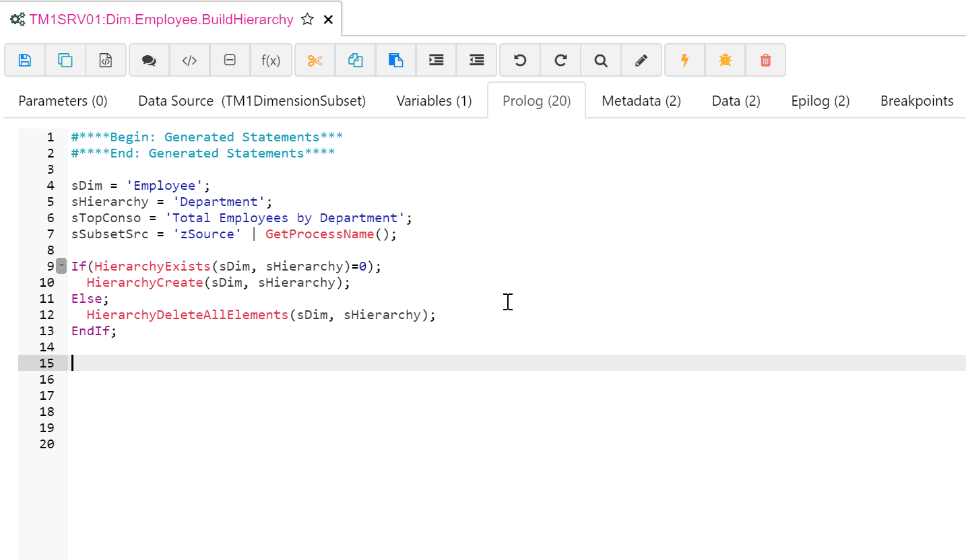Viewport: 966px width, 560px height.
Task: Redo the last undone edit
Action: pos(560,61)
